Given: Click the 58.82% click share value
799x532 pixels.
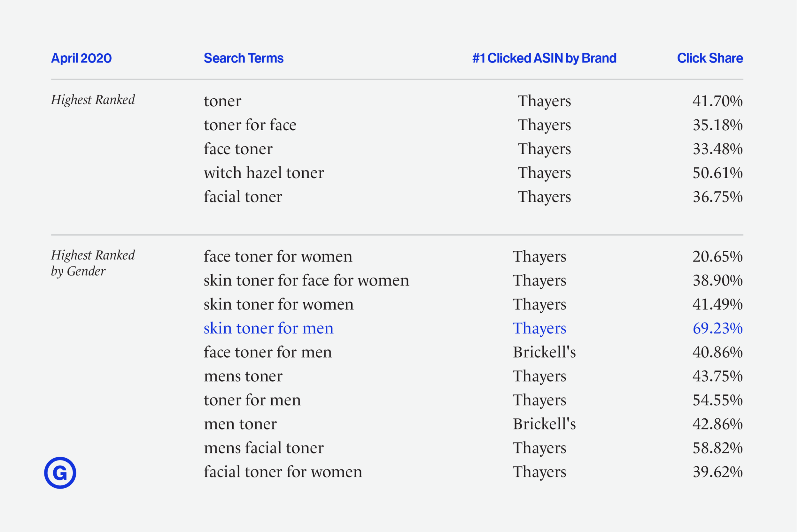Looking at the screenshot, I should tap(718, 448).
